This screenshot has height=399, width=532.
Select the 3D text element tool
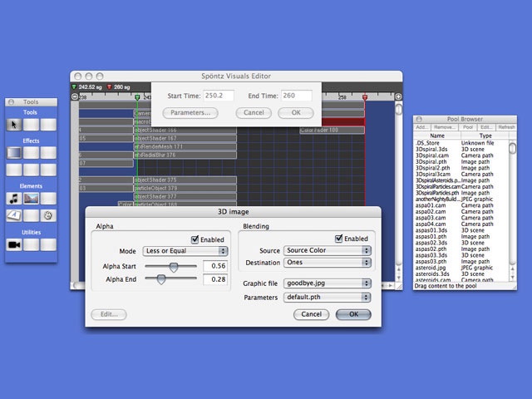pyautogui.click(x=14, y=215)
